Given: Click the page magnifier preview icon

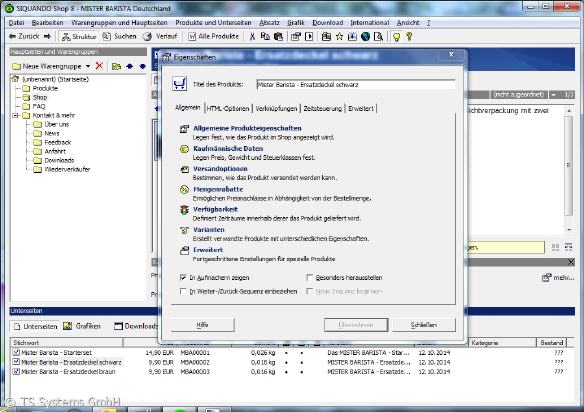Looking at the screenshot, I should click(378, 37).
